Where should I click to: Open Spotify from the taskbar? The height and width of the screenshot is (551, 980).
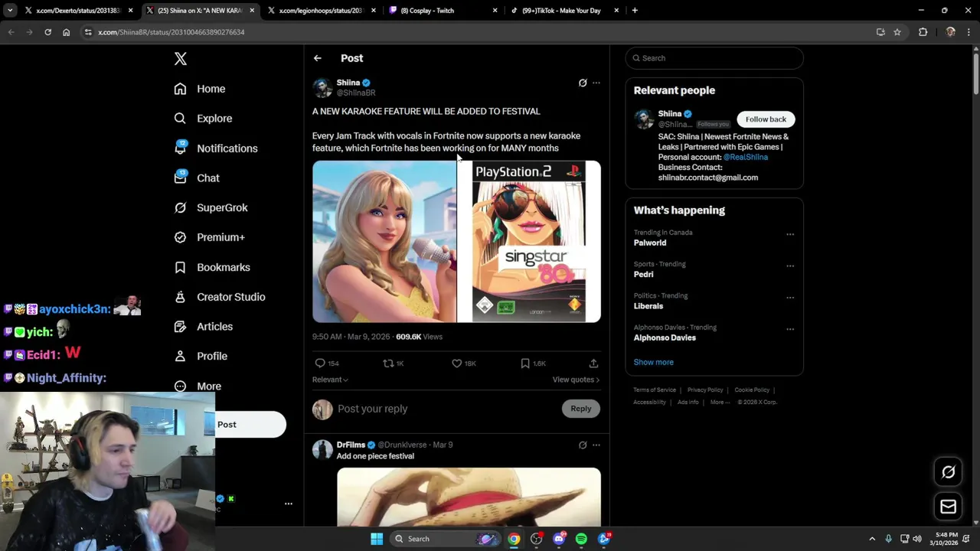pos(581,539)
